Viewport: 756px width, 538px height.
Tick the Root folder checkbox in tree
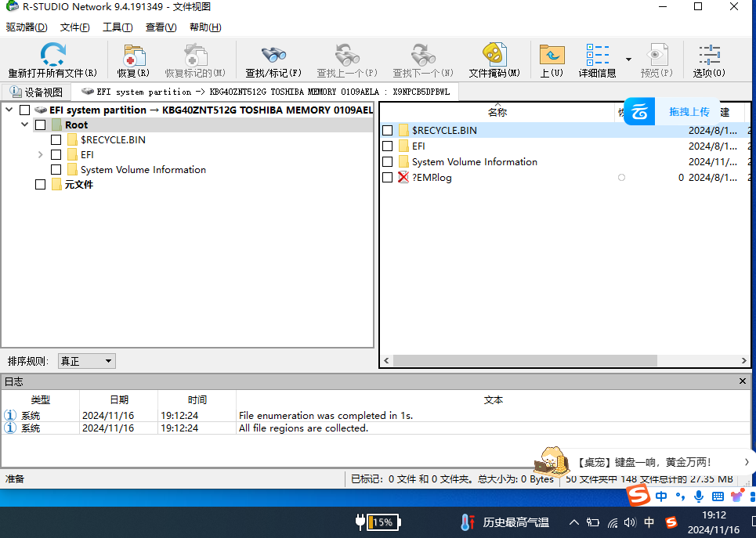click(x=41, y=125)
